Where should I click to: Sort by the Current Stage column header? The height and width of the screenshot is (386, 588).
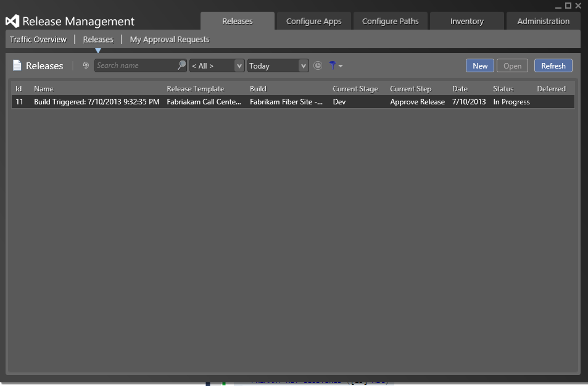point(355,89)
